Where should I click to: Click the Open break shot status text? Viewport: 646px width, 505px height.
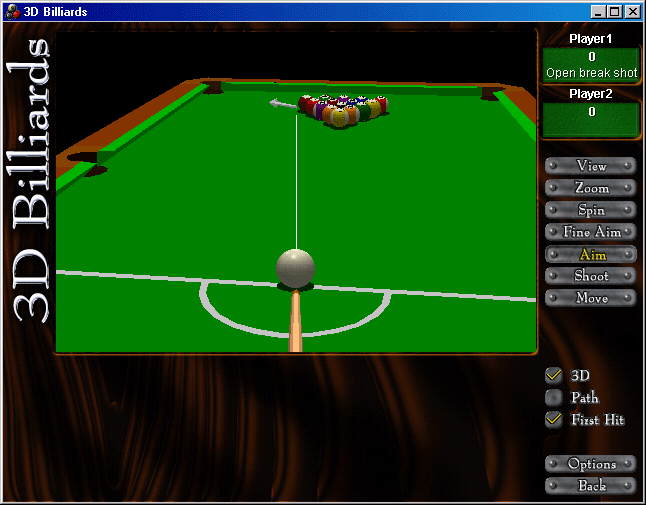tap(592, 73)
